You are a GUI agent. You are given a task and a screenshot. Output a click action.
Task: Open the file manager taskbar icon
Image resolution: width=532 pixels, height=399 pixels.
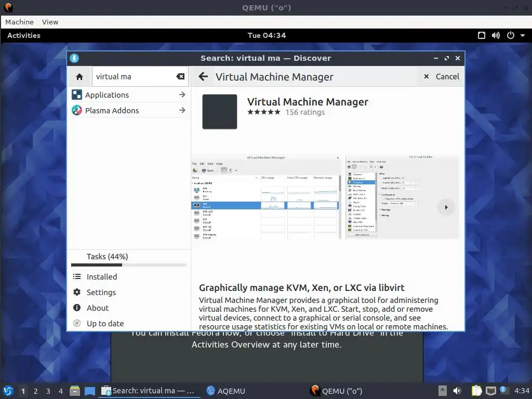75,391
